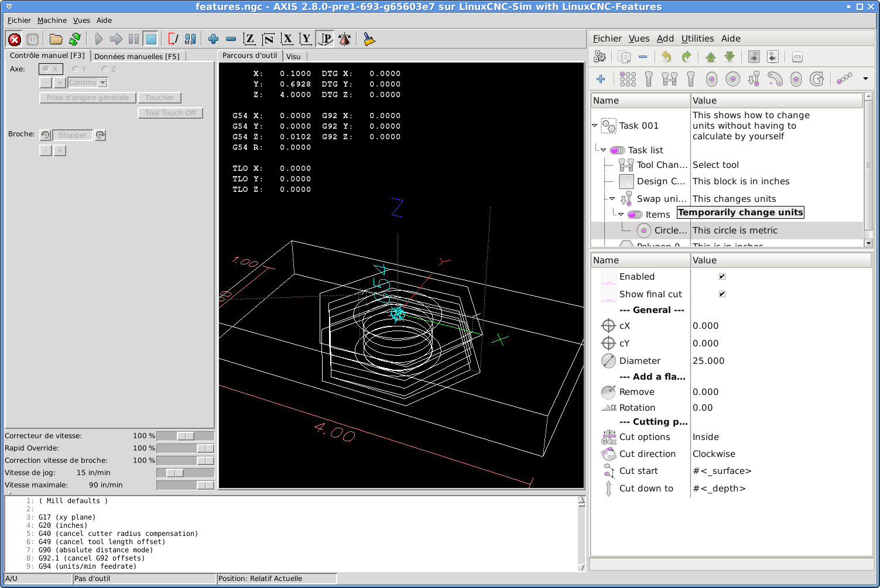Viewport: 880px width, 588px height.
Task: Move feature up green arrow
Action: tap(710, 57)
